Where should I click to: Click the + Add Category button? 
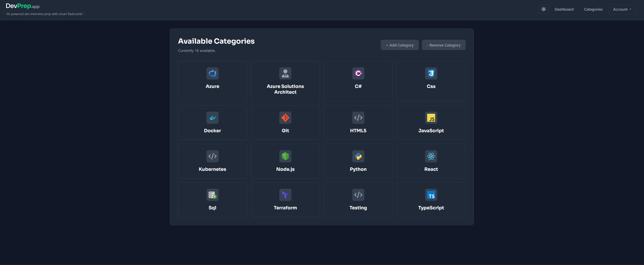click(x=400, y=45)
